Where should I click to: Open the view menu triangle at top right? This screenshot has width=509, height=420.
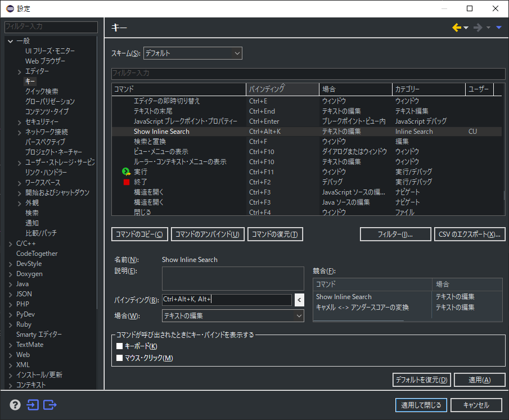pos(499,28)
